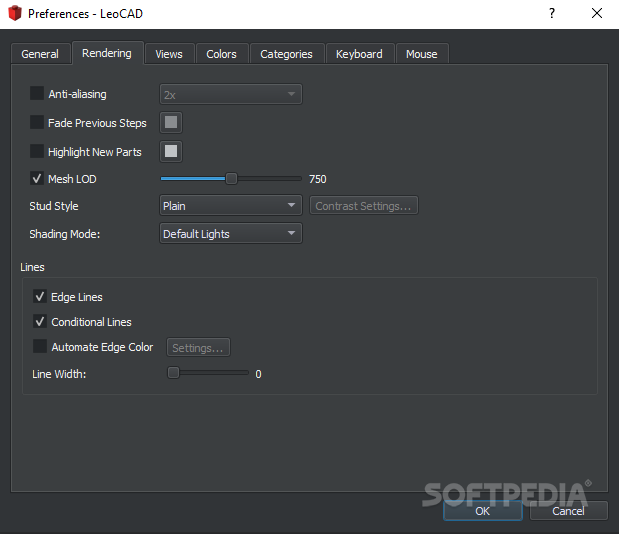Screen dimensions: 619x534
Task: Click the Line Width value 0
Action: point(258,374)
